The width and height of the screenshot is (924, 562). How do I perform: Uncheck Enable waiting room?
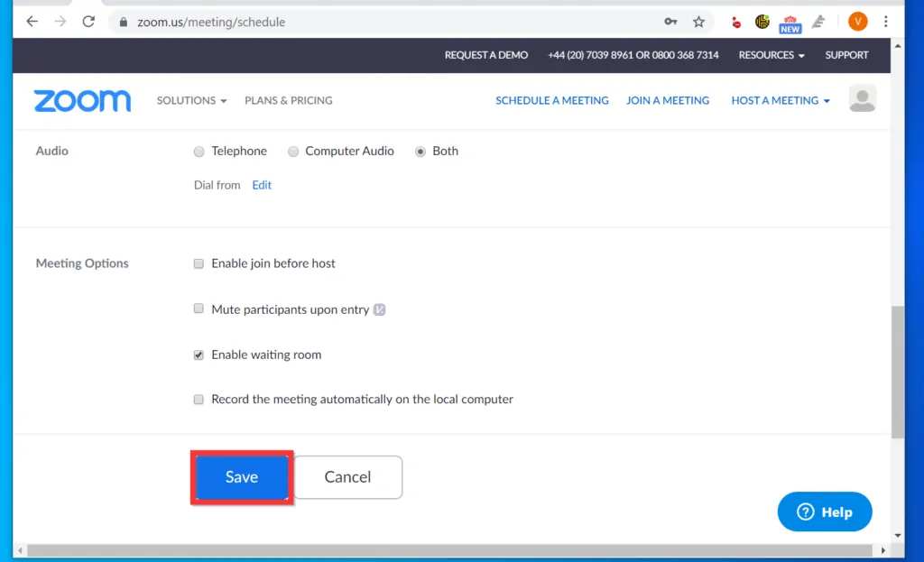[x=199, y=355]
